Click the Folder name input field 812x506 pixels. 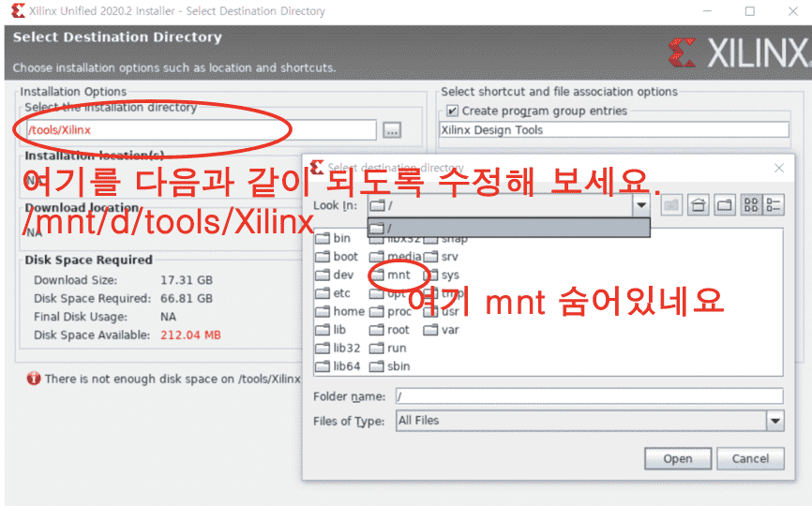click(590, 396)
